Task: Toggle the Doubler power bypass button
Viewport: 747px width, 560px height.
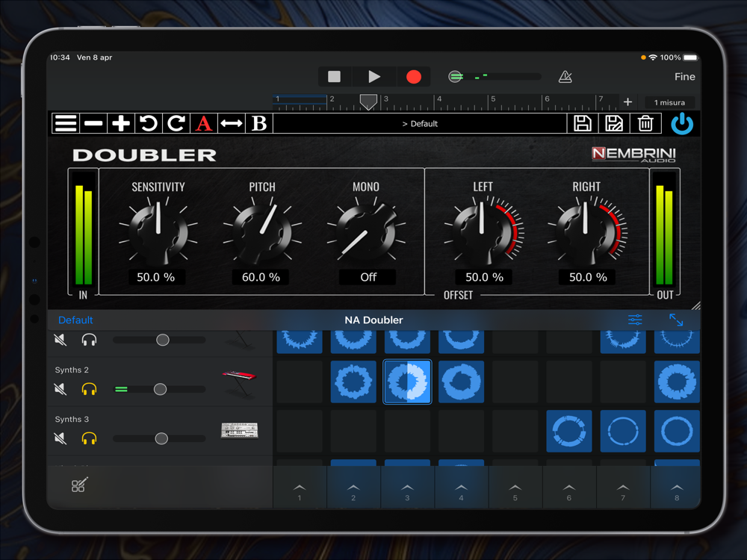Action: [x=682, y=123]
